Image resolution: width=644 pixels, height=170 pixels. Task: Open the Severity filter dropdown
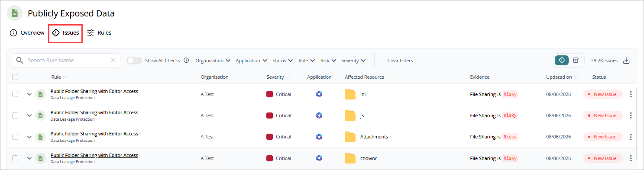353,61
